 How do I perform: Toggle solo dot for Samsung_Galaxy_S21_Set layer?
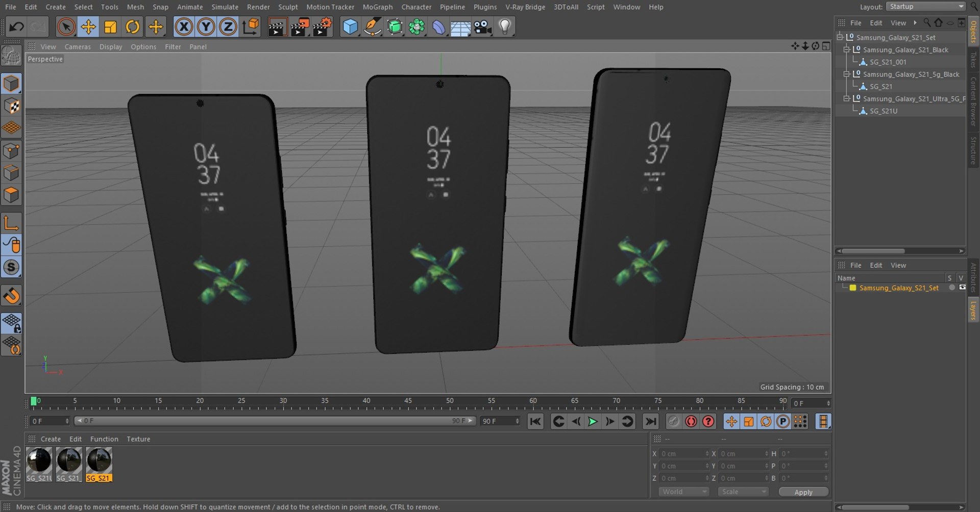click(952, 288)
